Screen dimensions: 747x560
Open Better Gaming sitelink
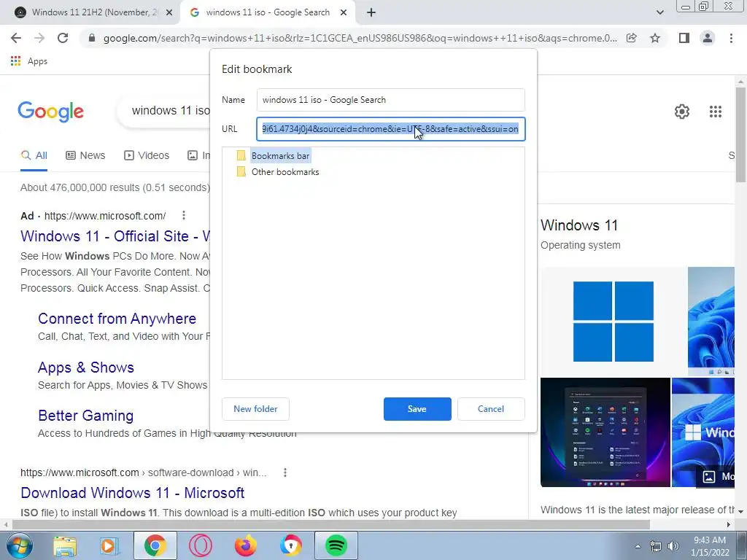(x=86, y=416)
